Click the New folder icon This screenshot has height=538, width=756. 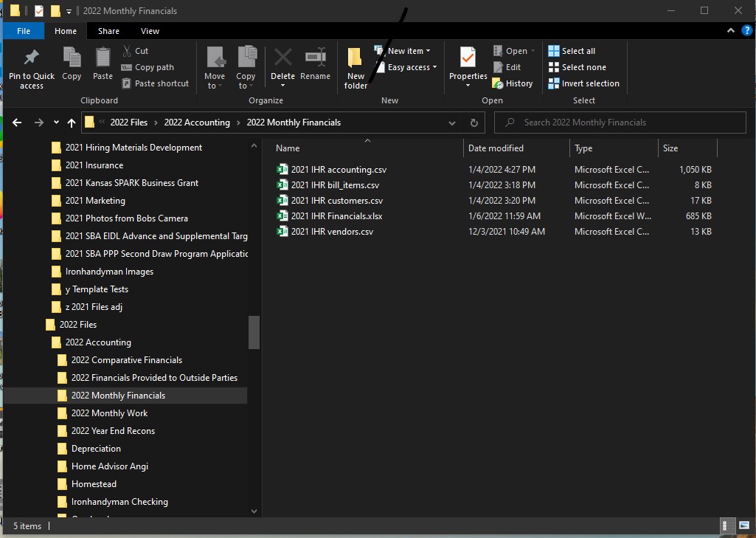pos(355,66)
